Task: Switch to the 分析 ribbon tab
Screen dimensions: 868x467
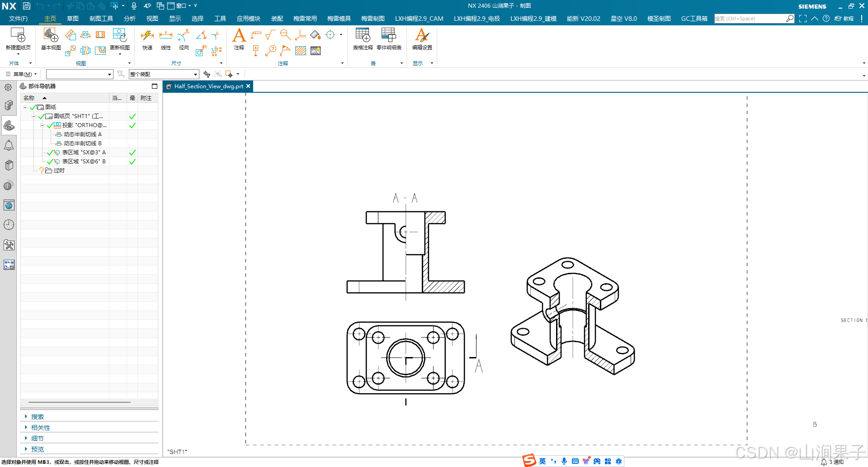Action: tap(129, 19)
